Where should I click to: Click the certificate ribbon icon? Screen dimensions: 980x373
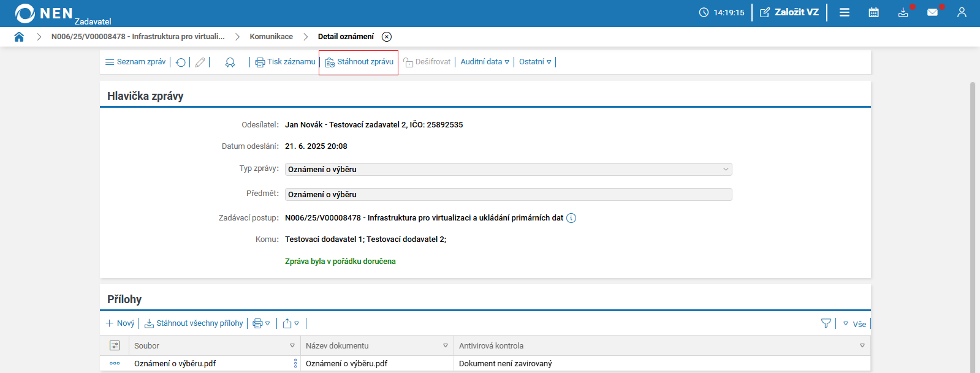230,62
